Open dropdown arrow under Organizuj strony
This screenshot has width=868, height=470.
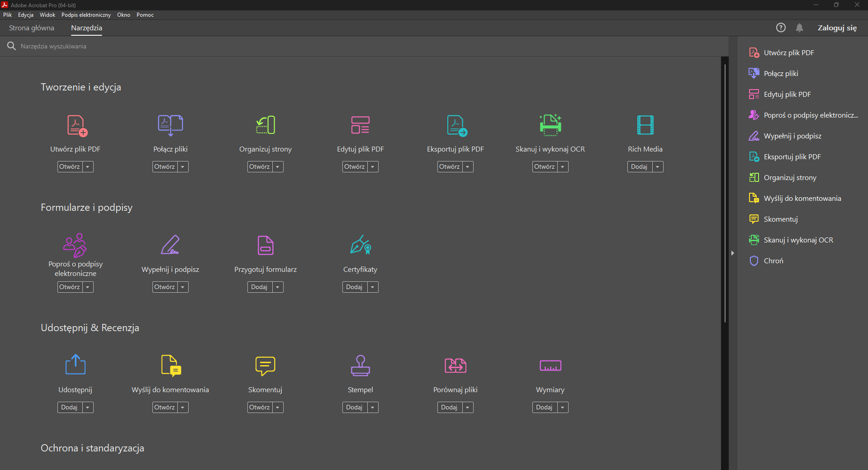point(278,167)
